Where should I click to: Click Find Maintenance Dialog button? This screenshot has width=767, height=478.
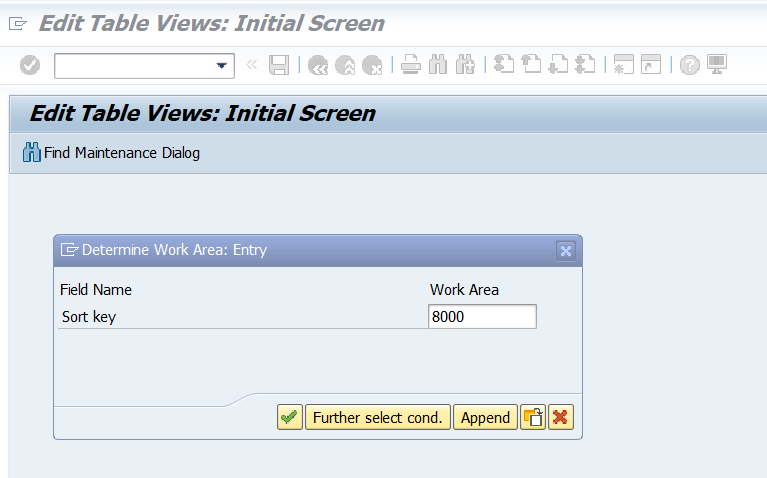pos(112,153)
